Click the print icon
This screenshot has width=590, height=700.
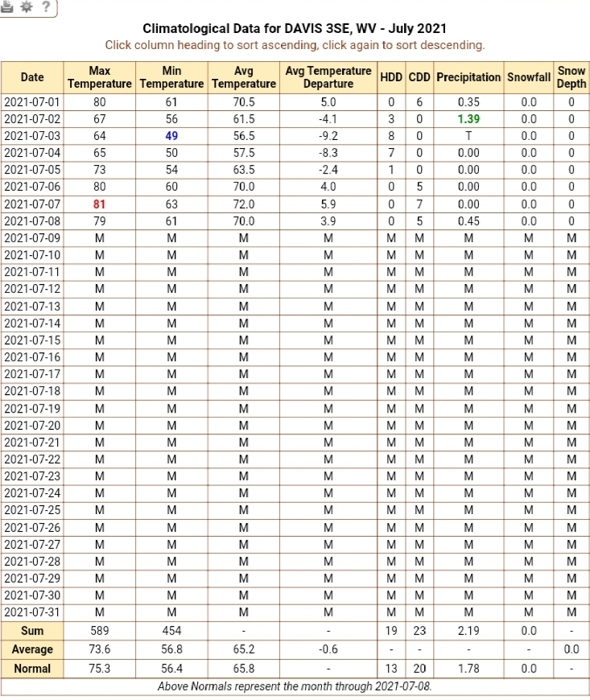(6, 6)
